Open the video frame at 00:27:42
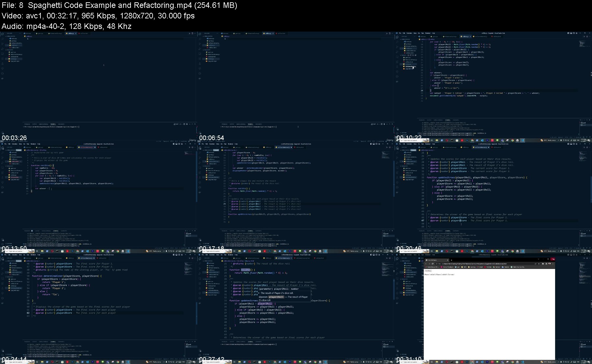Image resolution: width=592 pixels, height=364 pixels. pos(296,308)
